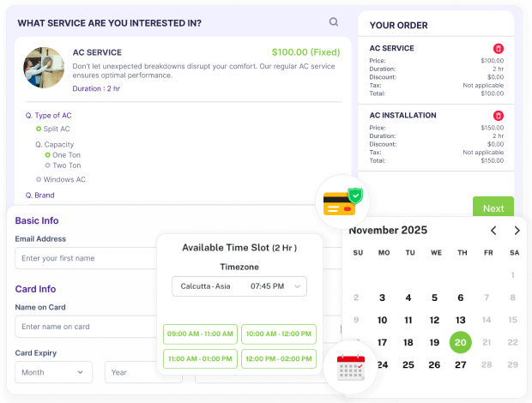This screenshot has height=403, width=532.
Task: Select November 17 in the calendar
Action: [x=382, y=342]
